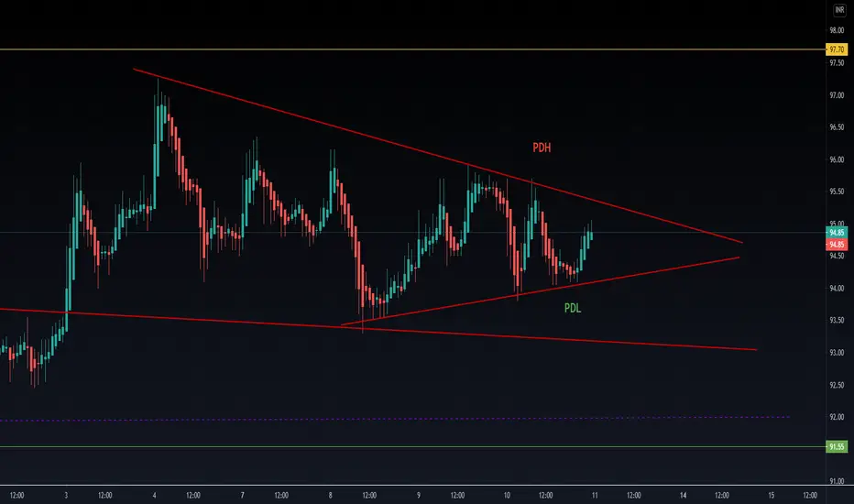Click the 92.50 price axis label

pos(837,385)
